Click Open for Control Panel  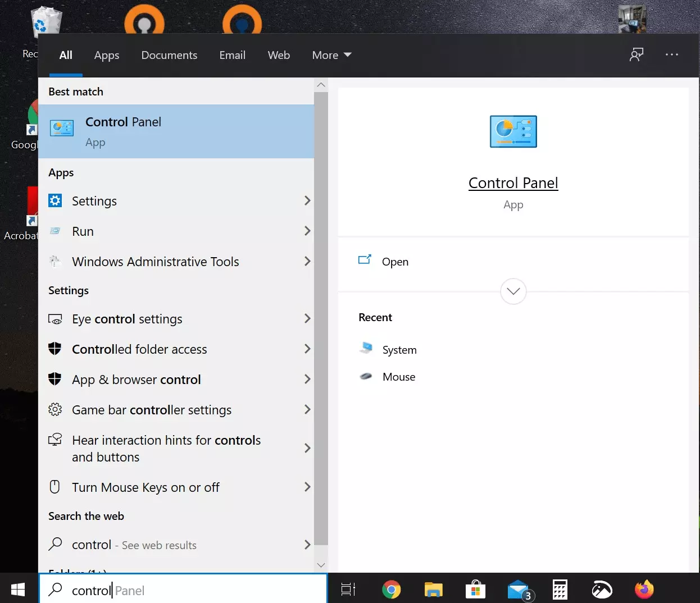[394, 262]
